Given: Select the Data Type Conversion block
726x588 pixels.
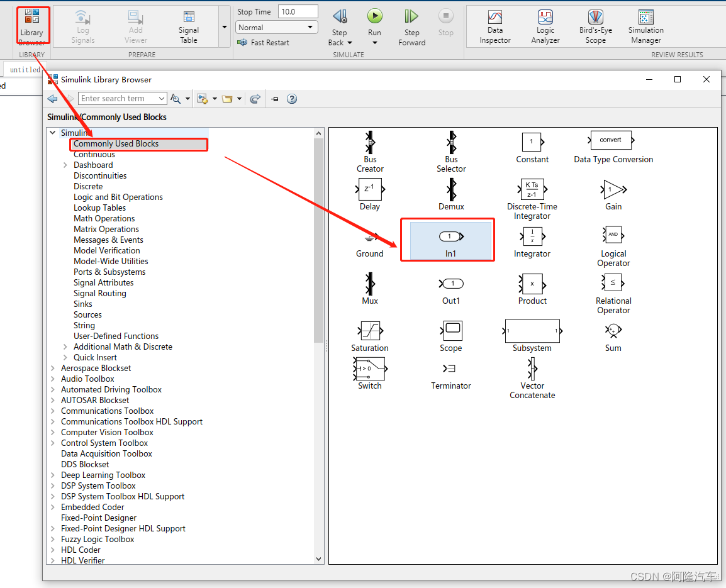Looking at the screenshot, I should pyautogui.click(x=613, y=148).
